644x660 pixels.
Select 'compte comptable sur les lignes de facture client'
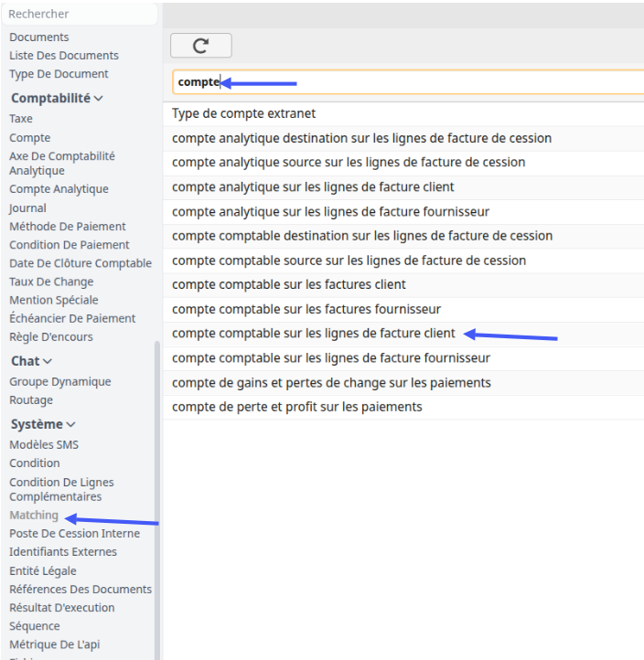[x=403, y=334]
